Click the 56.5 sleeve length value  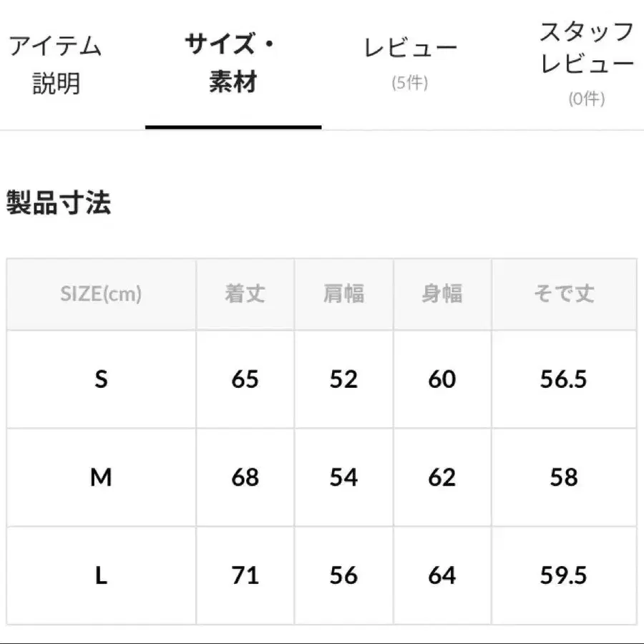(x=565, y=379)
